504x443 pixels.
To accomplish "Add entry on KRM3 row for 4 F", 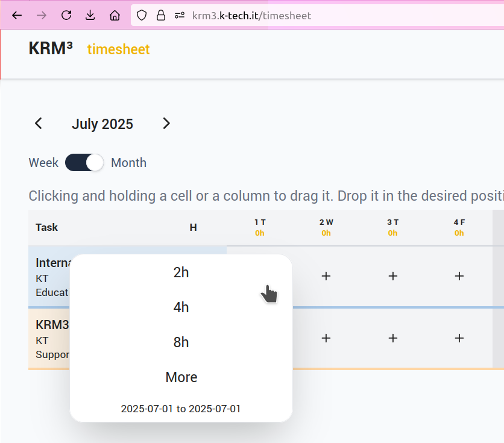I will pos(459,338).
